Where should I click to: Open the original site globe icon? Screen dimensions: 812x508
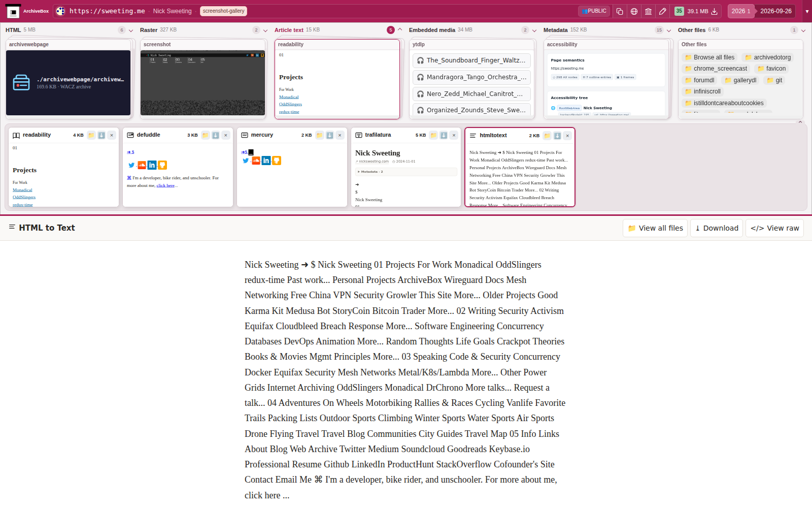point(634,11)
